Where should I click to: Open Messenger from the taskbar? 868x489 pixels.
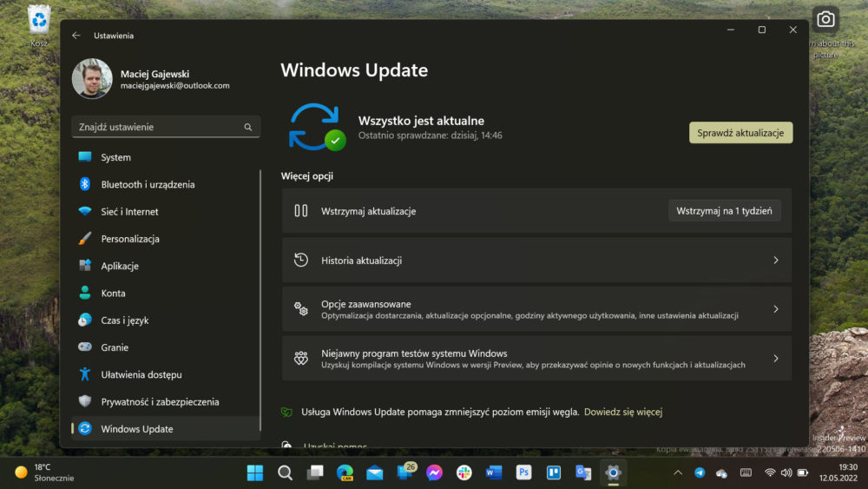435,472
